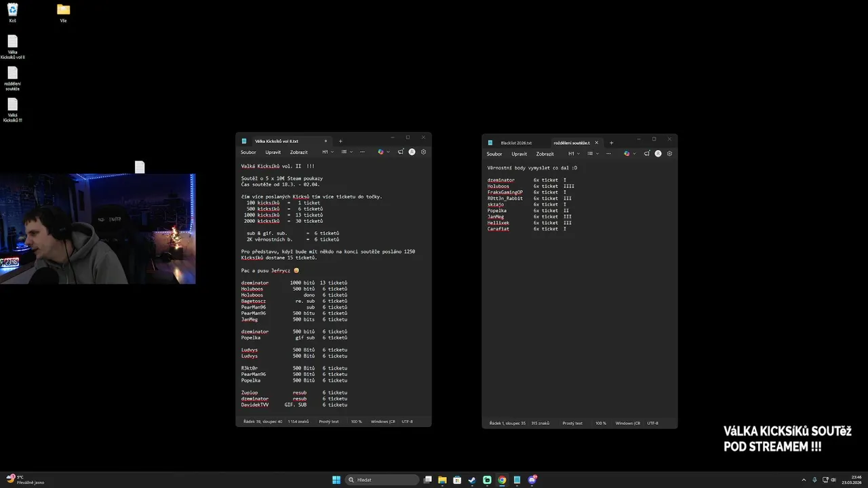Close the rozdělení soutěže.t tab
Screen dimensions: 868x488
[x=597, y=143]
